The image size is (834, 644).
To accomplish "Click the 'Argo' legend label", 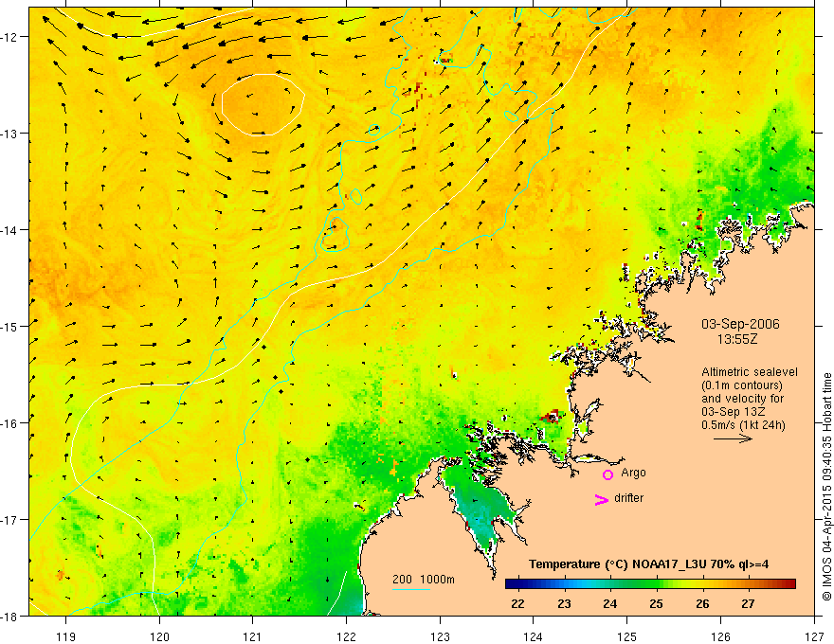I will click(x=633, y=473).
